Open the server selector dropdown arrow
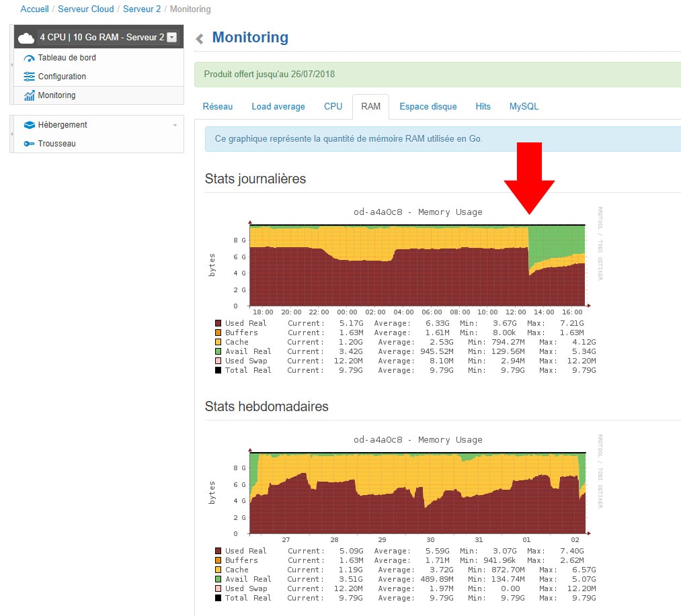The height and width of the screenshot is (616, 681). tap(172, 37)
